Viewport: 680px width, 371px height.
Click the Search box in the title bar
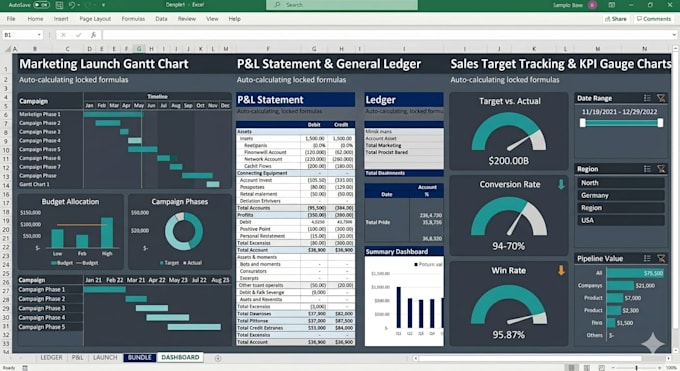[342, 5]
